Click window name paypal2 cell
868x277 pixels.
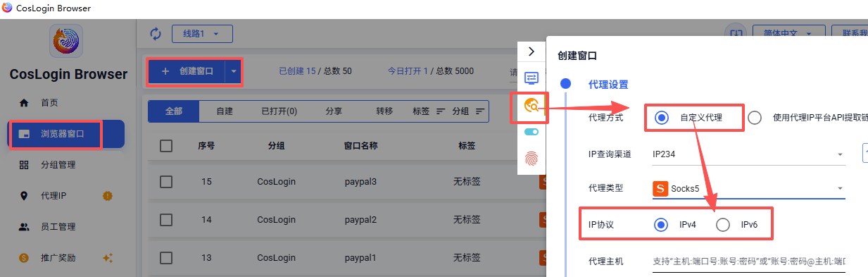click(360, 220)
